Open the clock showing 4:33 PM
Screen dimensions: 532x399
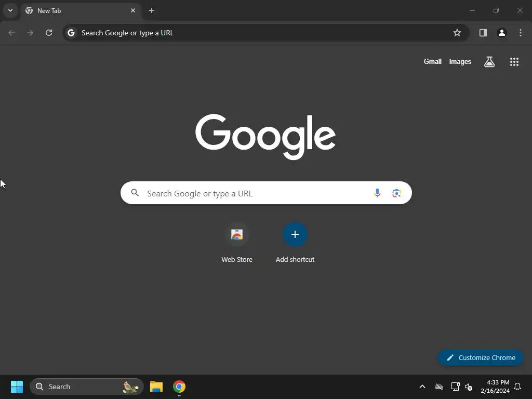click(495, 387)
